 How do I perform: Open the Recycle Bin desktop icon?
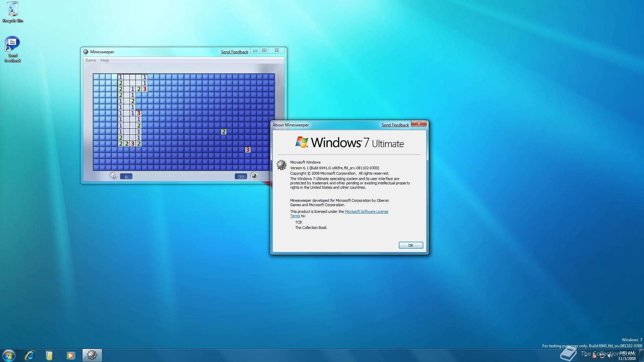coord(13,12)
